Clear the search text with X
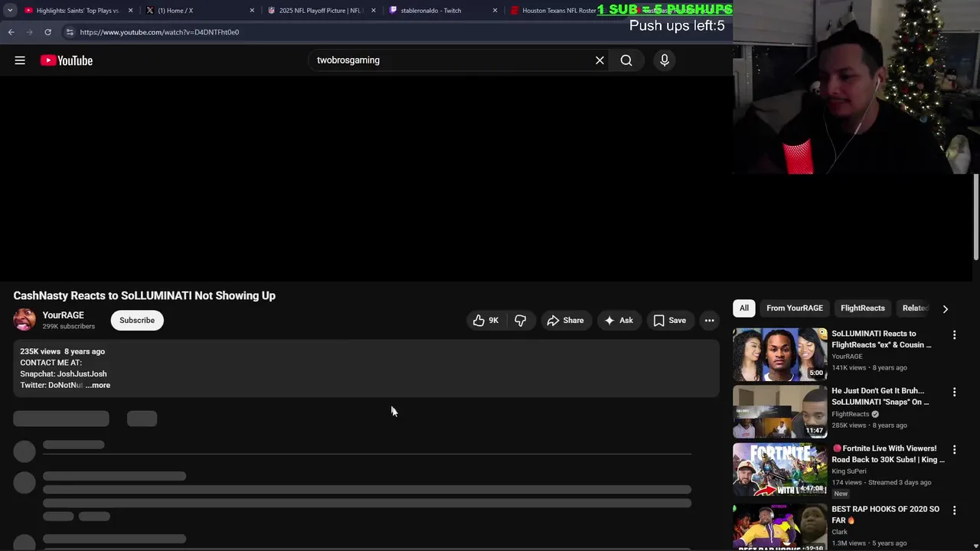The width and height of the screenshot is (980, 551). coord(599,60)
